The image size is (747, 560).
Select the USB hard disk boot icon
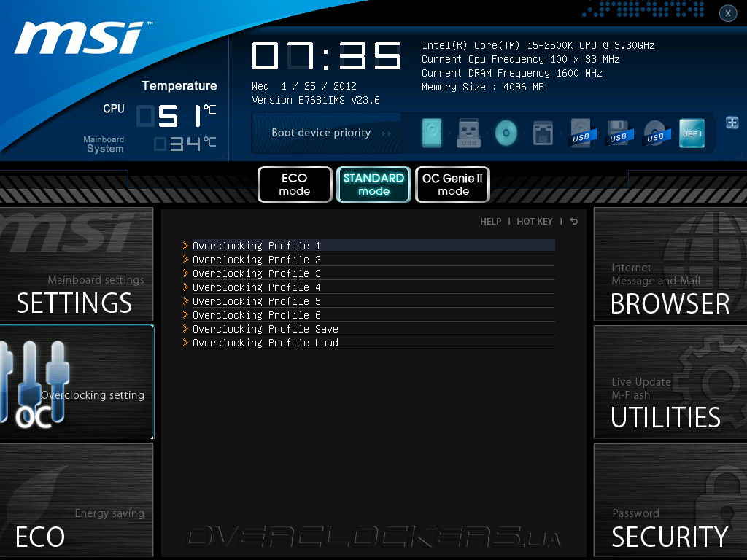pyautogui.click(x=581, y=133)
